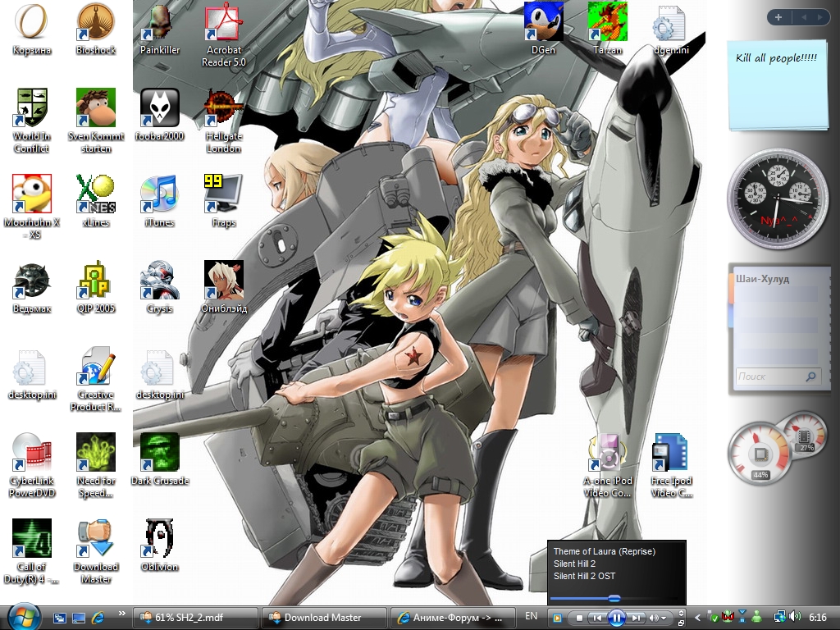Open the player volume dropdown arrow
The width and height of the screenshot is (840, 630).
pos(664,619)
